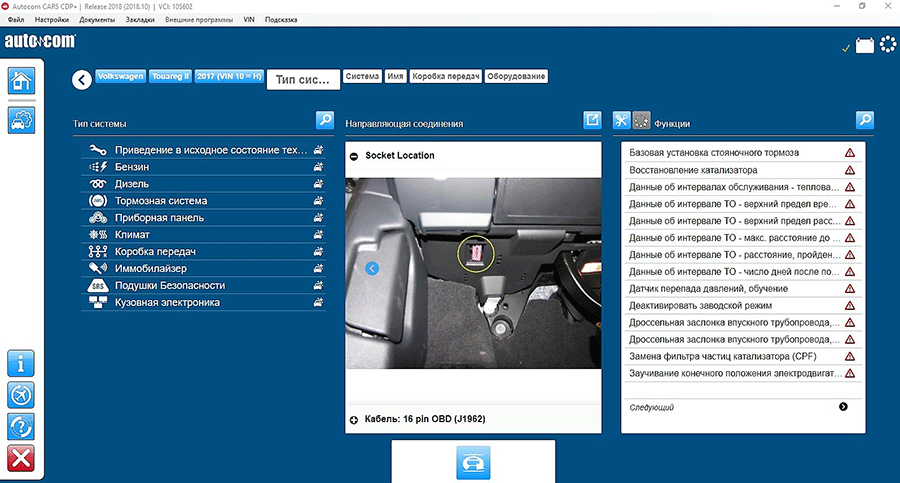Click car icon on Климат row
900x483 pixels.
point(318,235)
